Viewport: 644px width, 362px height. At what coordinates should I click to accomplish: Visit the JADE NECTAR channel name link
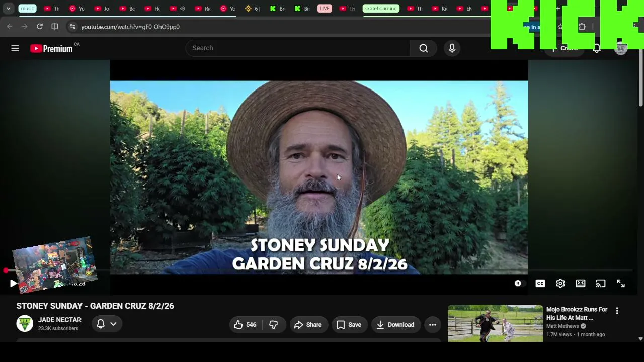(x=60, y=320)
